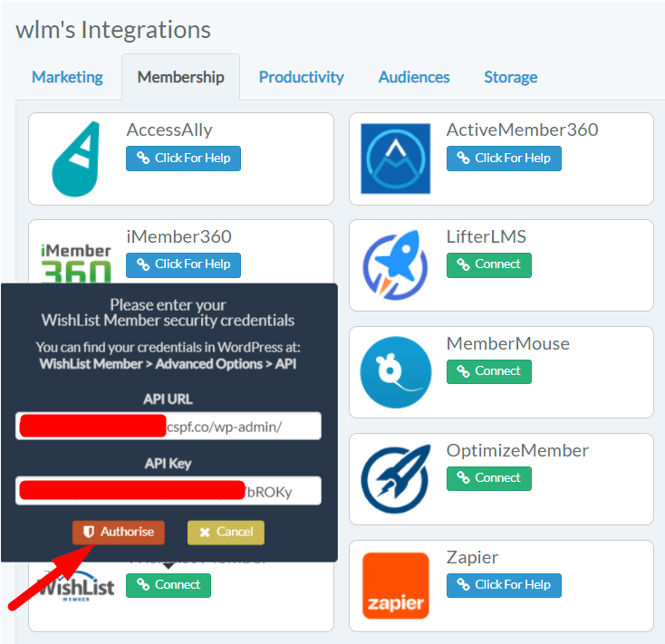This screenshot has width=665, height=644.
Task: Click 'WishList Member > Advanced Options > API' text
Action: pos(168,364)
